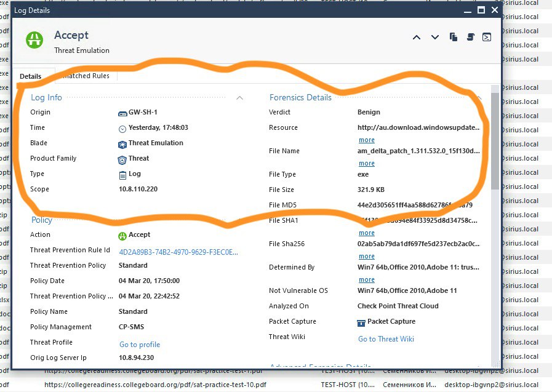Click the terminal prompt icon in header
This screenshot has height=392, width=552.
(487, 37)
